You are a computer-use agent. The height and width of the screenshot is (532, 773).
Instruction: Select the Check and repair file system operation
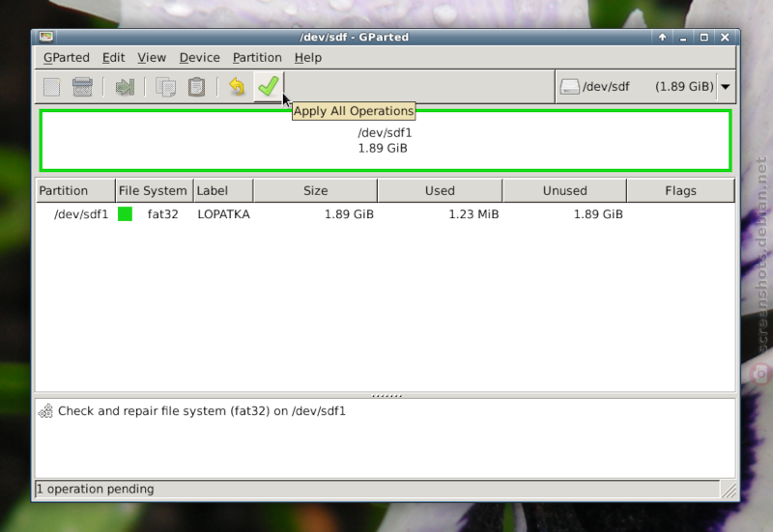202,411
